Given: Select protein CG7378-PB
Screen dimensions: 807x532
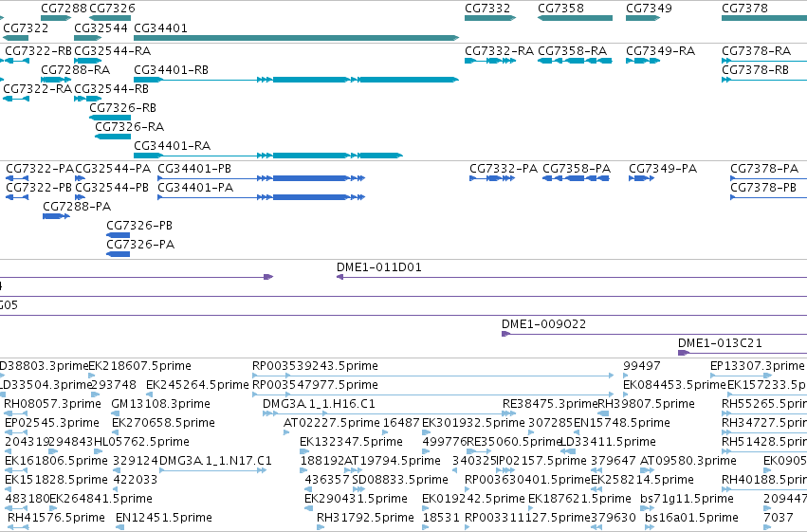Looking at the screenshot, I should click(x=763, y=188).
